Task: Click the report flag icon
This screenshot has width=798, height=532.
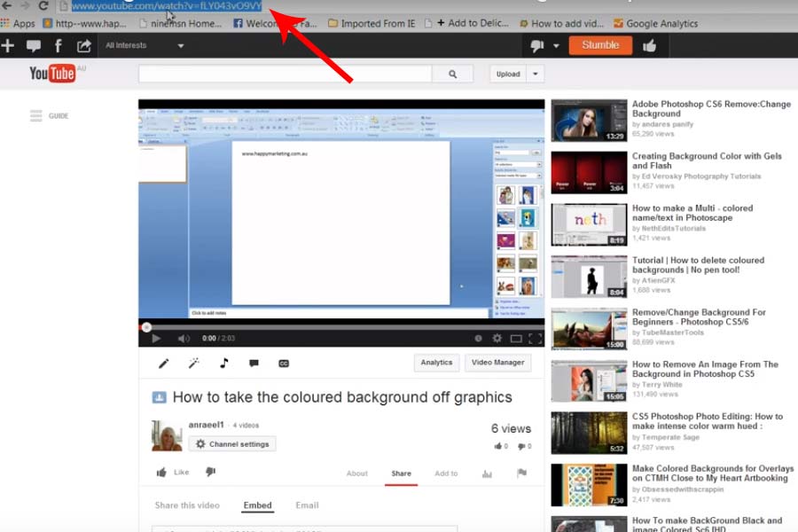Action: [521, 473]
